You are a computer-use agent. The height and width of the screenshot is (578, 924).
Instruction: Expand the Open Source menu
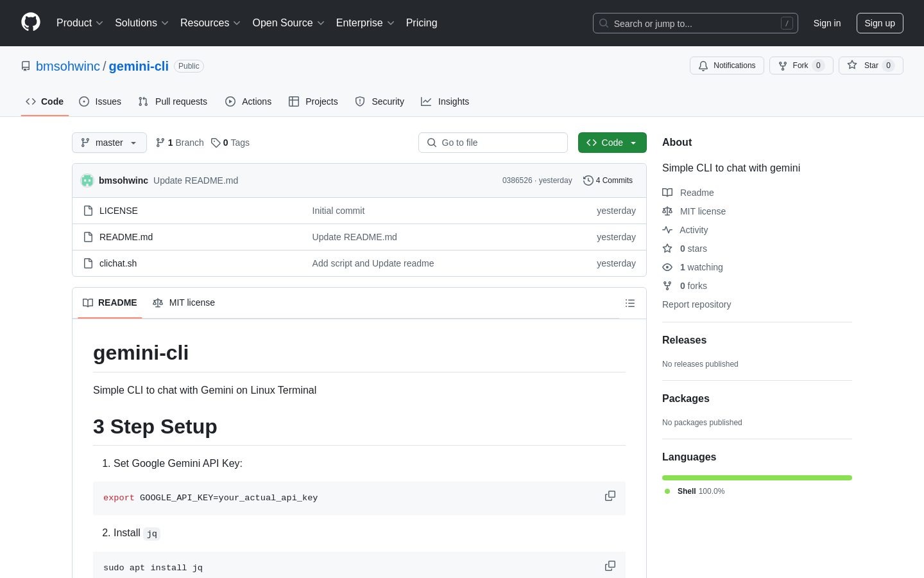click(x=289, y=23)
